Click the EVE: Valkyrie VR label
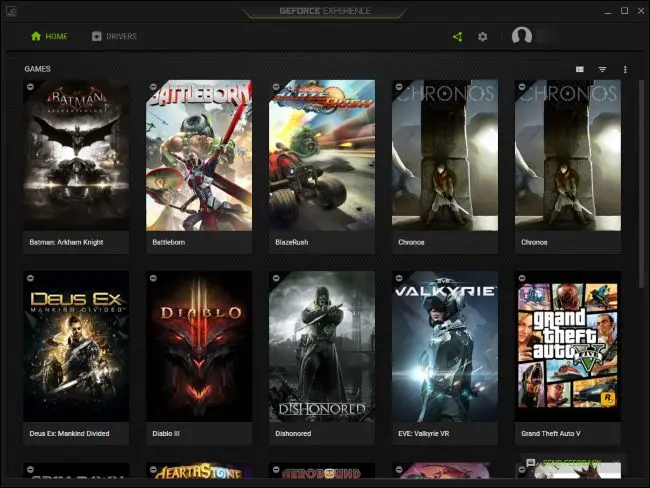Image resolution: width=650 pixels, height=488 pixels. [424, 434]
